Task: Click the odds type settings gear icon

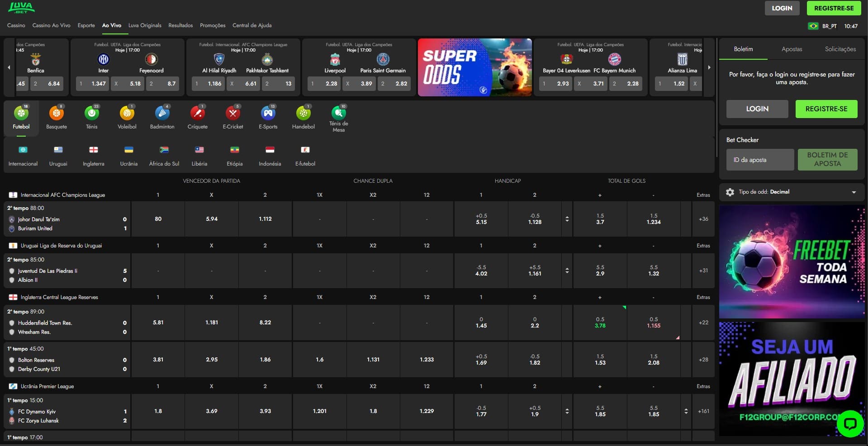Action: (x=730, y=192)
